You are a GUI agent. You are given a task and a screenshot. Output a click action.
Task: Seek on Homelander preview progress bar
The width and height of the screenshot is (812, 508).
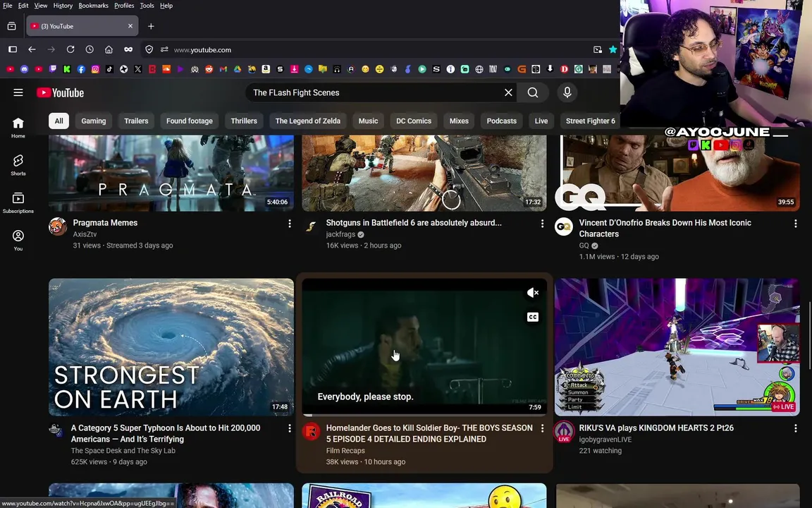pyautogui.click(x=424, y=415)
